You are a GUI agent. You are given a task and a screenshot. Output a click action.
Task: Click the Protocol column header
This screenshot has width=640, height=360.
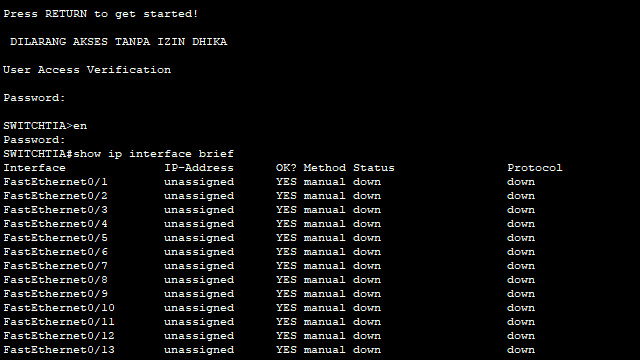(535, 168)
